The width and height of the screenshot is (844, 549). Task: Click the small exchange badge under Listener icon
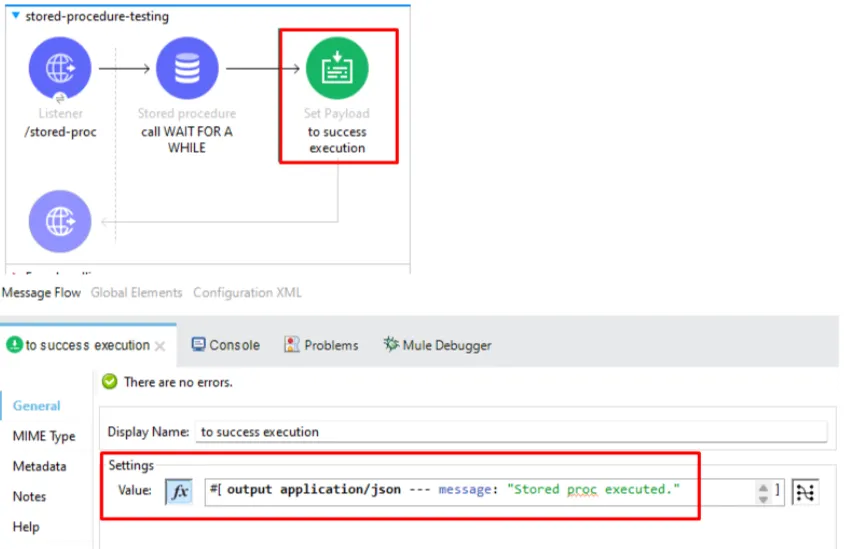(60, 98)
